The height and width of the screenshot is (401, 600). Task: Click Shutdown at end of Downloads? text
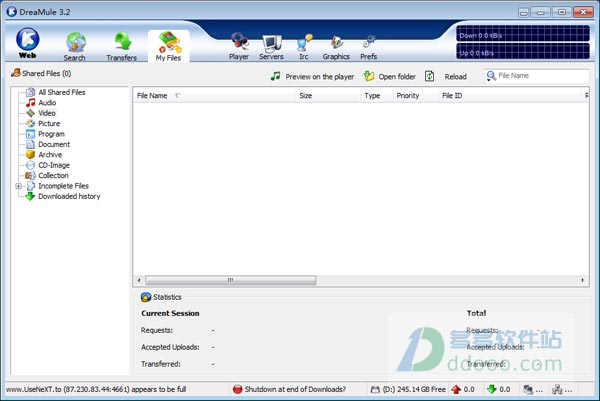tap(295, 389)
